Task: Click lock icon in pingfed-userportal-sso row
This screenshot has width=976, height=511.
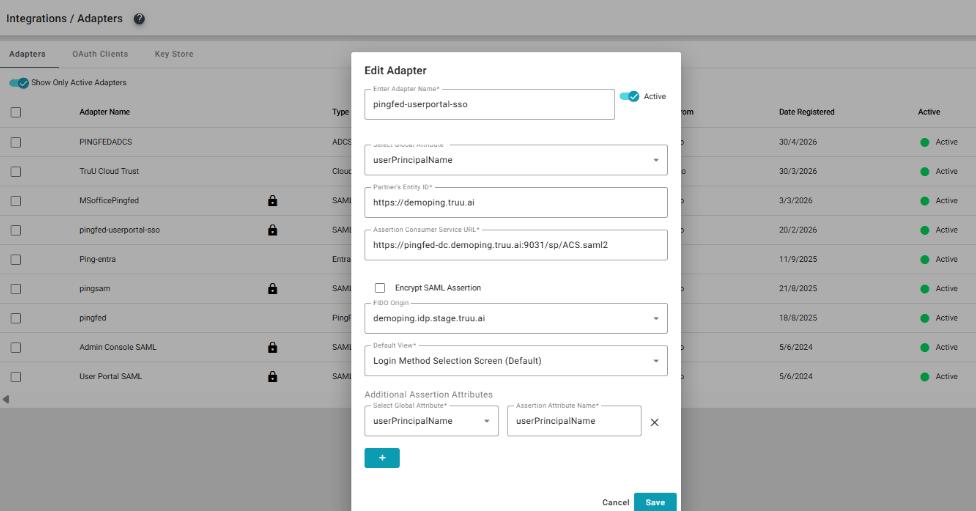Action: [273, 230]
